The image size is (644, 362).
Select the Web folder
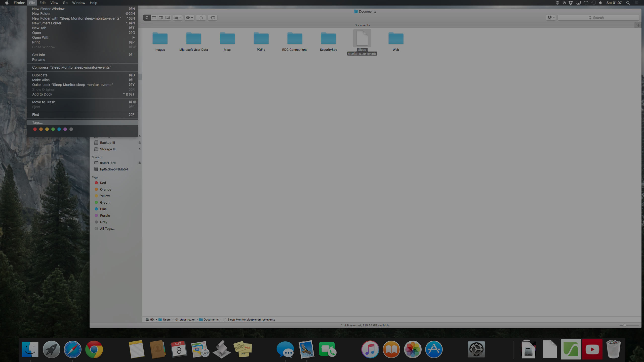click(396, 42)
